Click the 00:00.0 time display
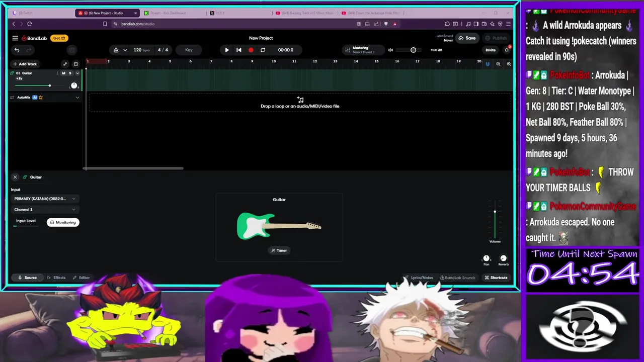This screenshot has height=362, width=644. pos(285,50)
